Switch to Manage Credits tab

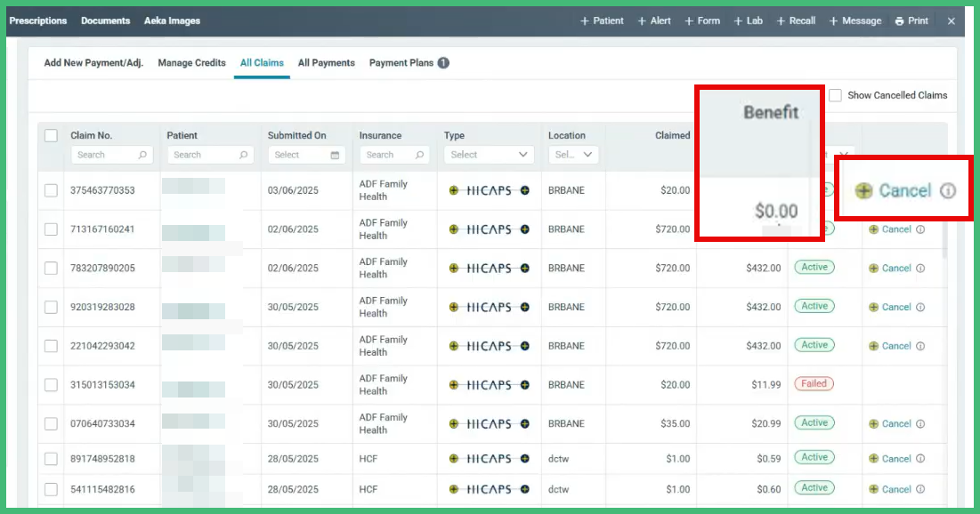click(191, 62)
